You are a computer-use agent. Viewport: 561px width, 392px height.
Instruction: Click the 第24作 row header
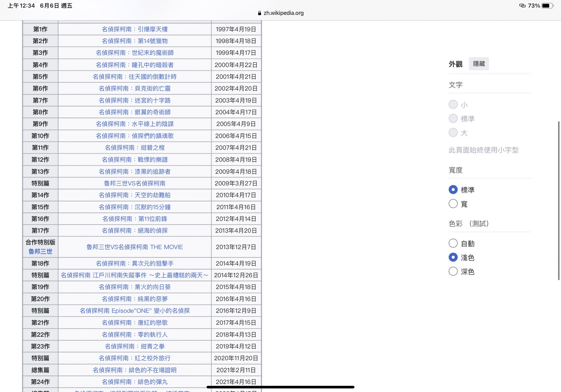tap(40, 382)
